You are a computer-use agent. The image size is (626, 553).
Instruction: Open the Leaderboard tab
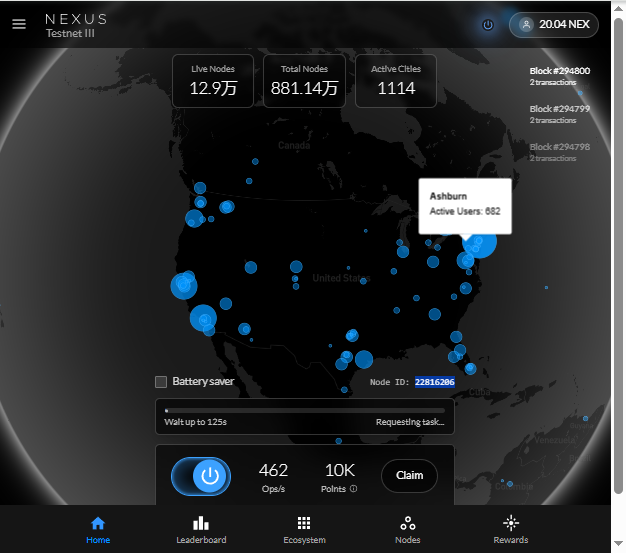pos(201,530)
